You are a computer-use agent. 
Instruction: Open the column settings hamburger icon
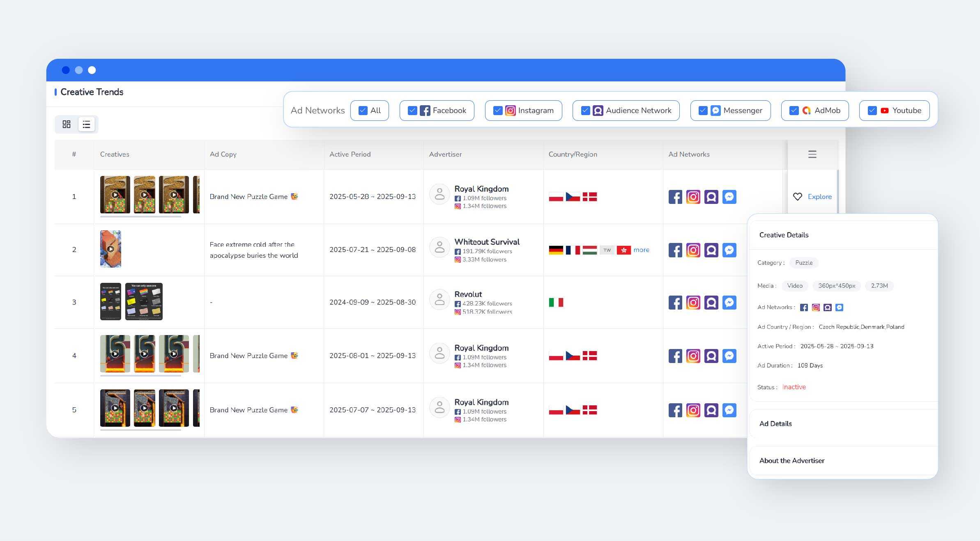click(812, 154)
